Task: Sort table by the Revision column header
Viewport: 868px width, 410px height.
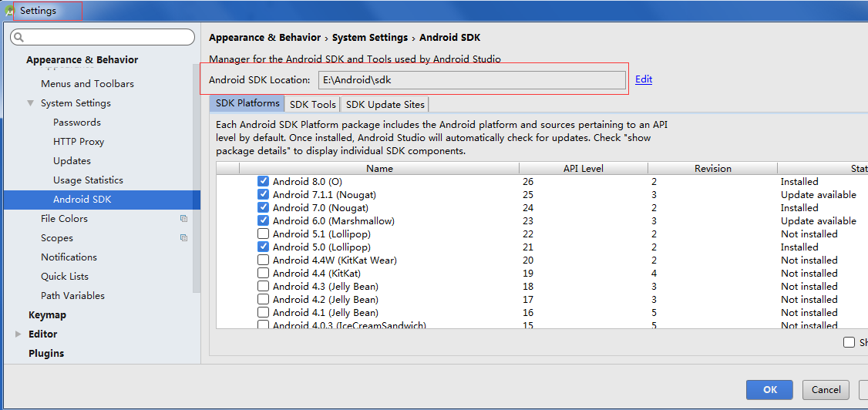Action: [x=712, y=169]
